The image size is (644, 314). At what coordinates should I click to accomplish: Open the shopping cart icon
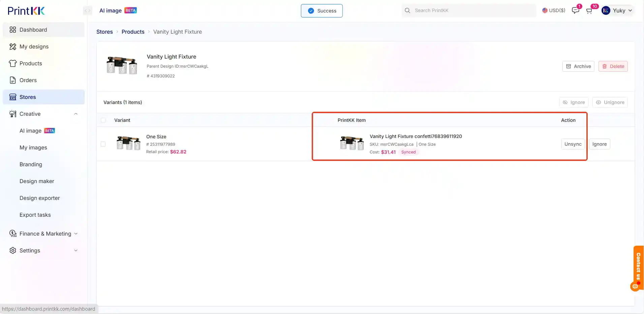(589, 11)
